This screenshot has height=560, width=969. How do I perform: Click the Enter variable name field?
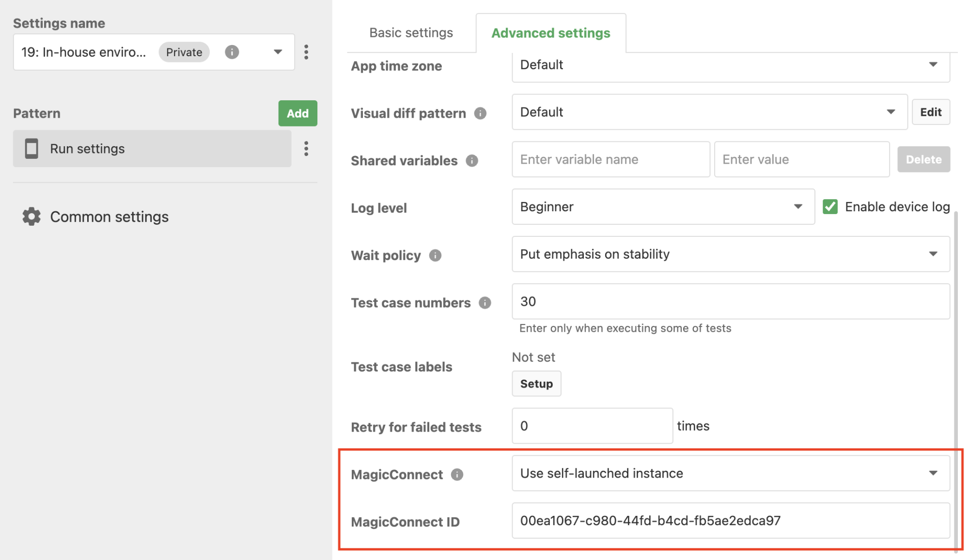tap(610, 159)
